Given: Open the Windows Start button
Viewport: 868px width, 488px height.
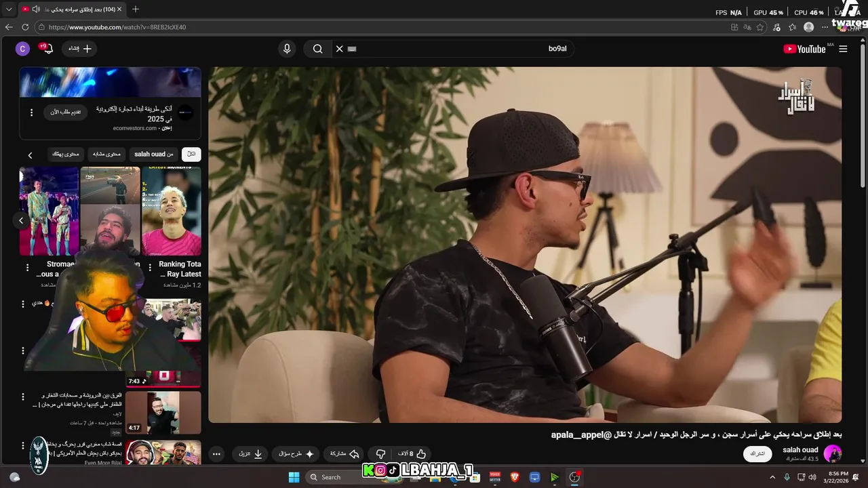Looking at the screenshot, I should (x=294, y=477).
